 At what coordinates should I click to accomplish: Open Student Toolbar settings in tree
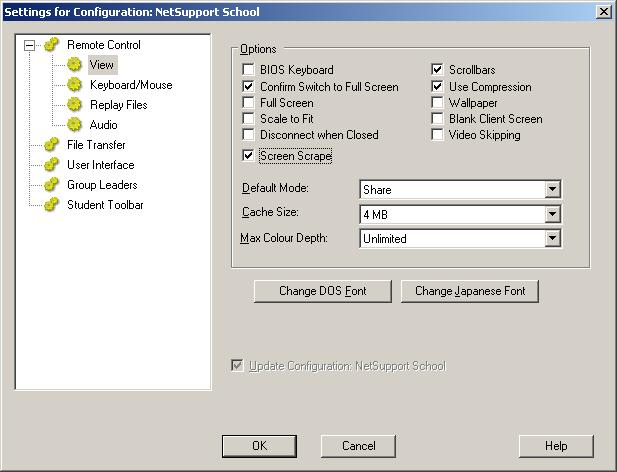click(x=105, y=205)
